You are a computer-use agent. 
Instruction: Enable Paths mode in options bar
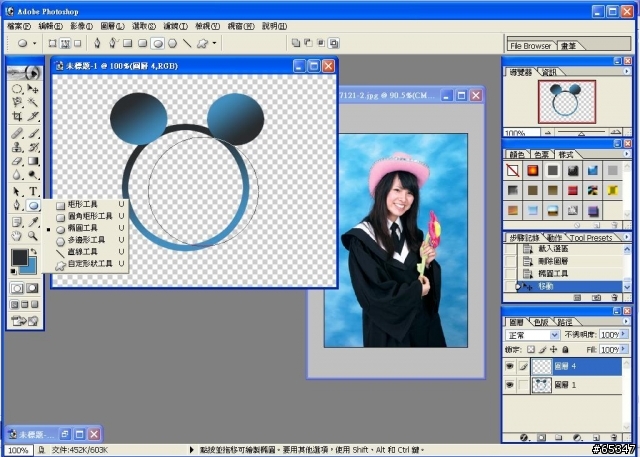pyautogui.click(x=65, y=43)
